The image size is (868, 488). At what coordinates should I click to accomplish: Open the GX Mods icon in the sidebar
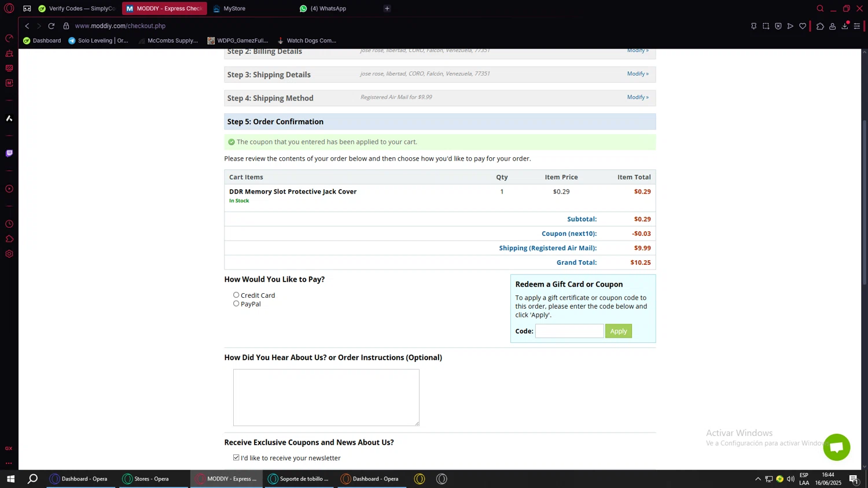tap(9, 83)
